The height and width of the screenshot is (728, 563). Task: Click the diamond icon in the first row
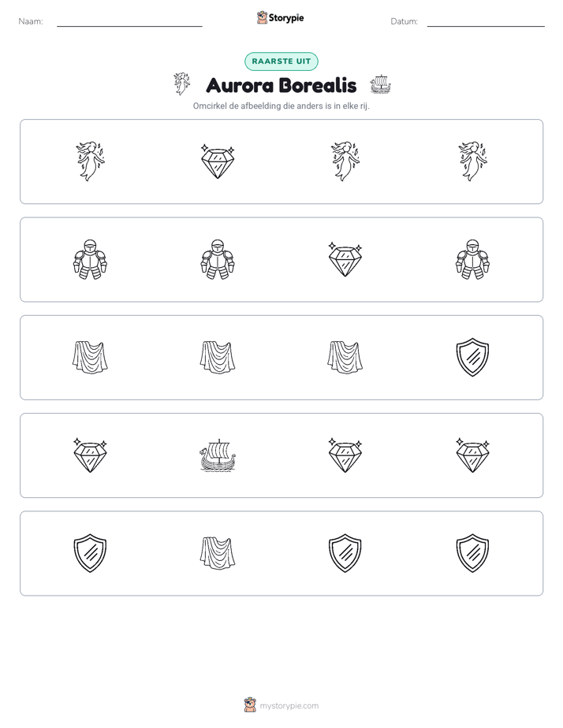click(x=218, y=161)
